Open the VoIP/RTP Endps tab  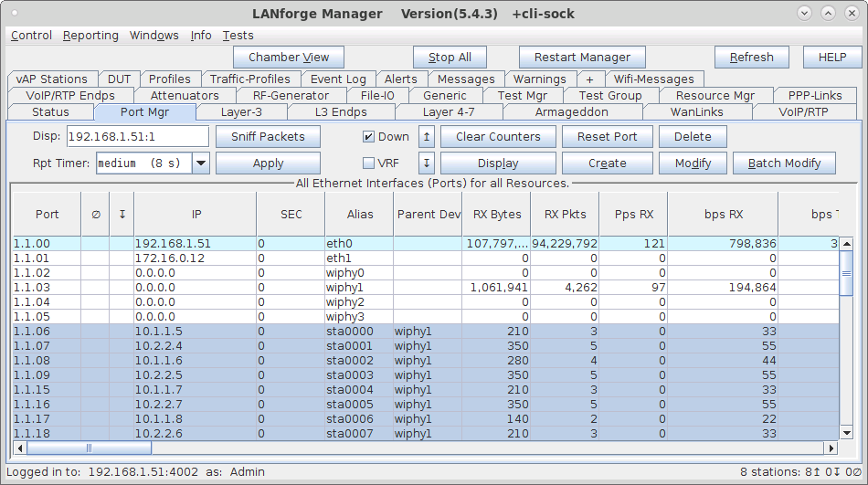[70, 95]
